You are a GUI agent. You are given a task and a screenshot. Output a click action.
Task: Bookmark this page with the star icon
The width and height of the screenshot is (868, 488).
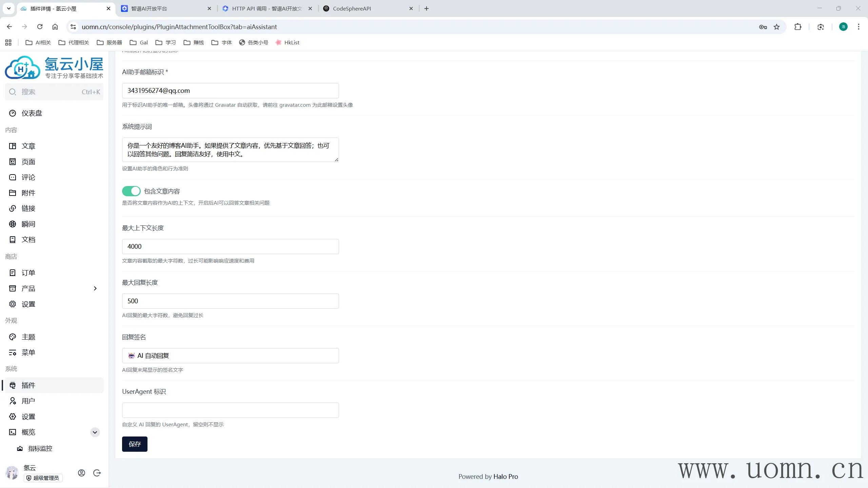coord(776,27)
